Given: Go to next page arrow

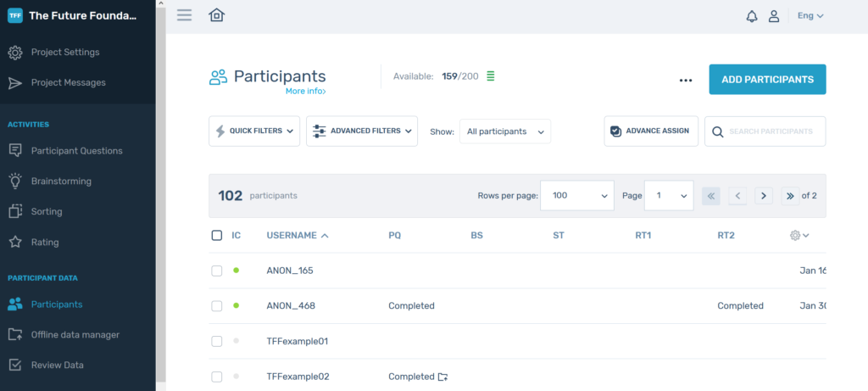Looking at the screenshot, I should click(x=764, y=196).
